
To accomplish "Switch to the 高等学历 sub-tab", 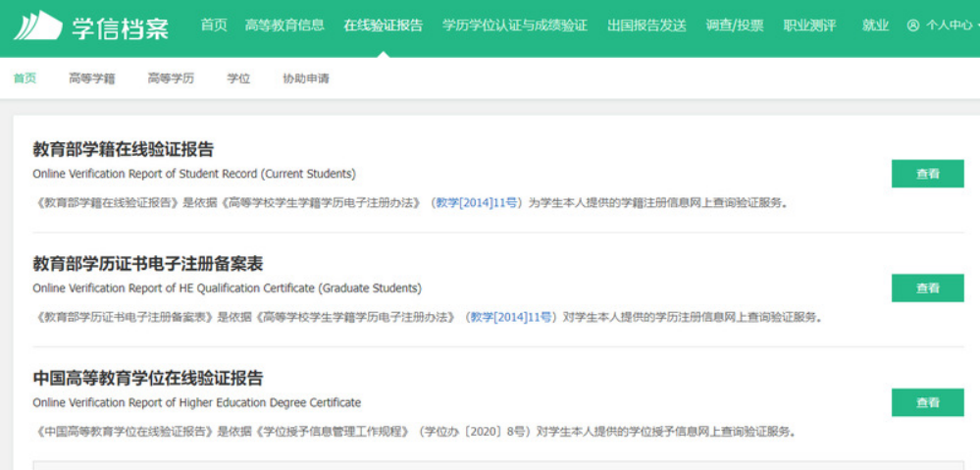I will click(x=171, y=78).
